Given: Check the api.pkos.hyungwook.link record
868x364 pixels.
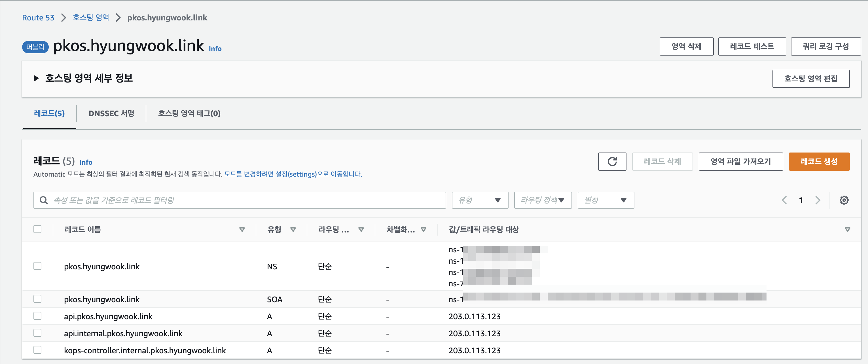Looking at the screenshot, I should 37,316.
